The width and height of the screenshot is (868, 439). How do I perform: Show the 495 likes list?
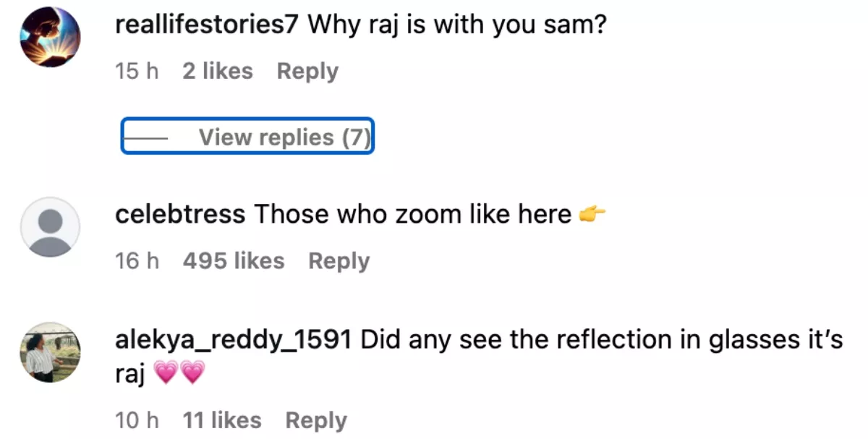pyautogui.click(x=234, y=261)
